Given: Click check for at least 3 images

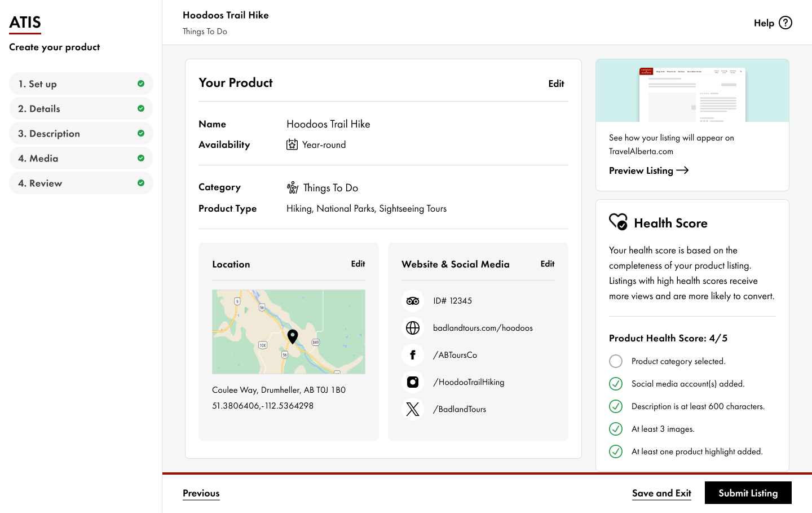Looking at the screenshot, I should coord(616,429).
